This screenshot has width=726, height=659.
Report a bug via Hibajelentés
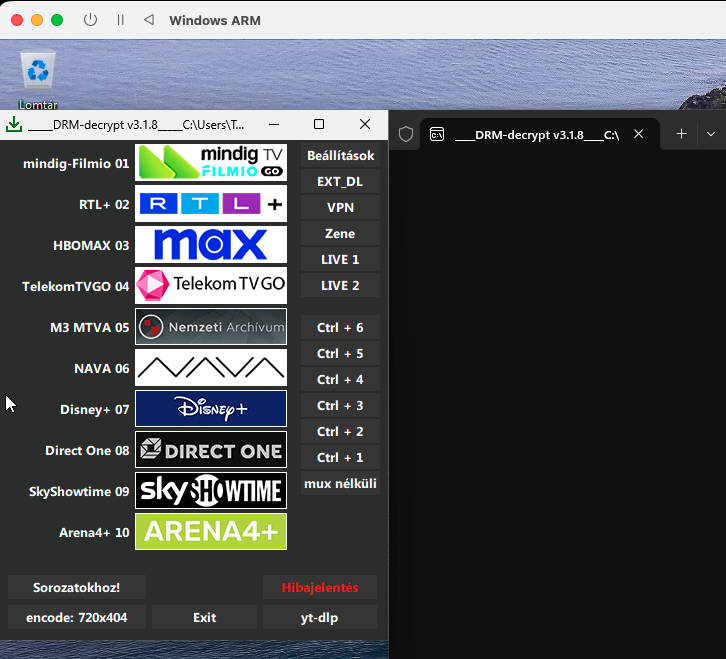320,587
